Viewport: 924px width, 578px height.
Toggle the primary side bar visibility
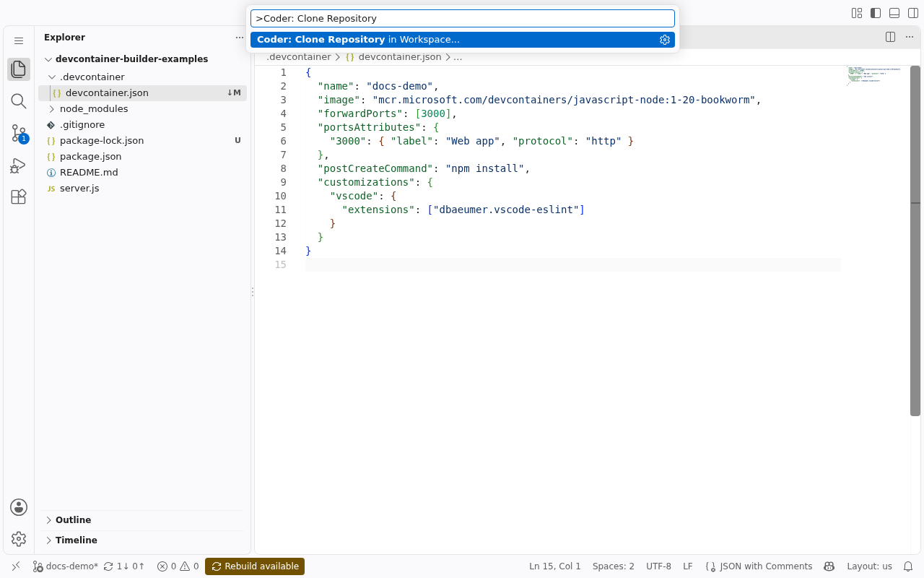876,13
